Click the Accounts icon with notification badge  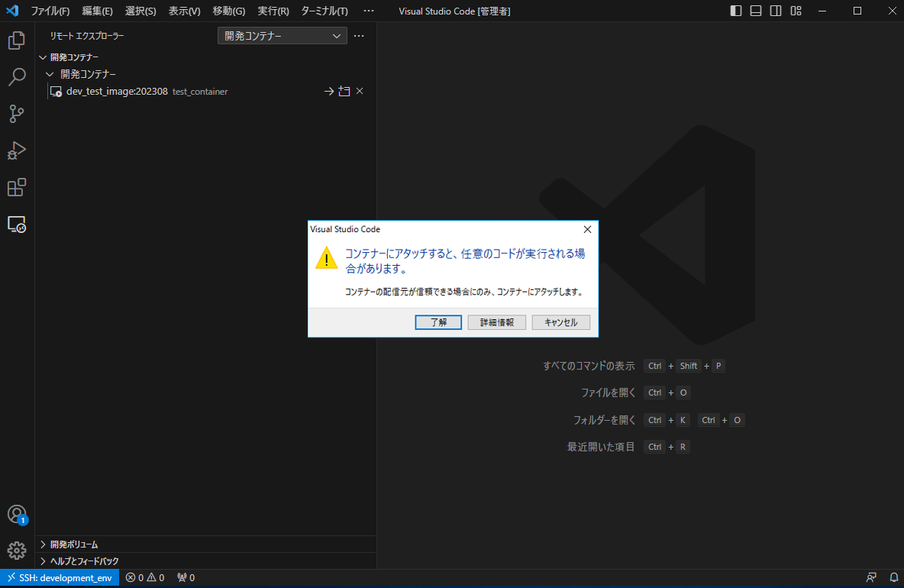pos(16,515)
